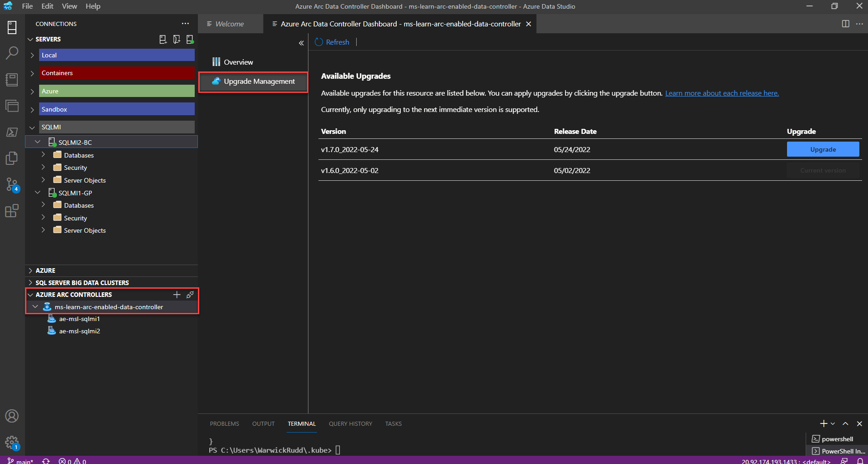Select Upgrade Management in dashboard navigation
Screen dimensions: 868x464
point(253,82)
